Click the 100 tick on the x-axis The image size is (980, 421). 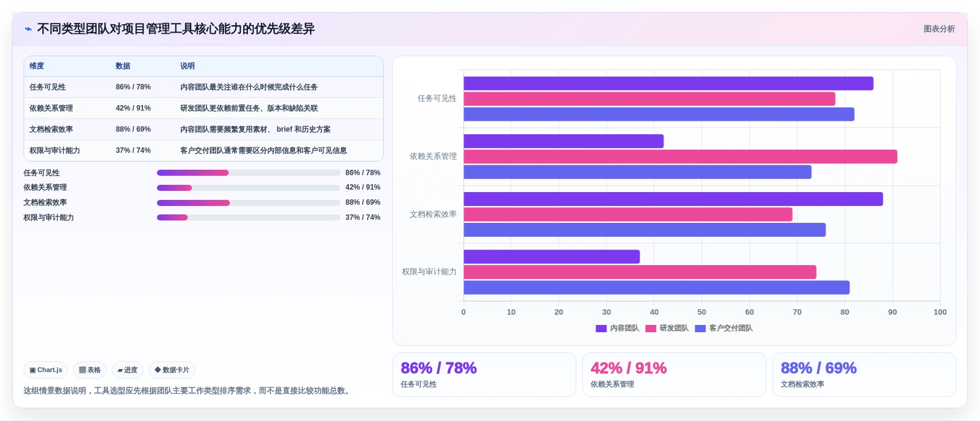pyautogui.click(x=940, y=312)
